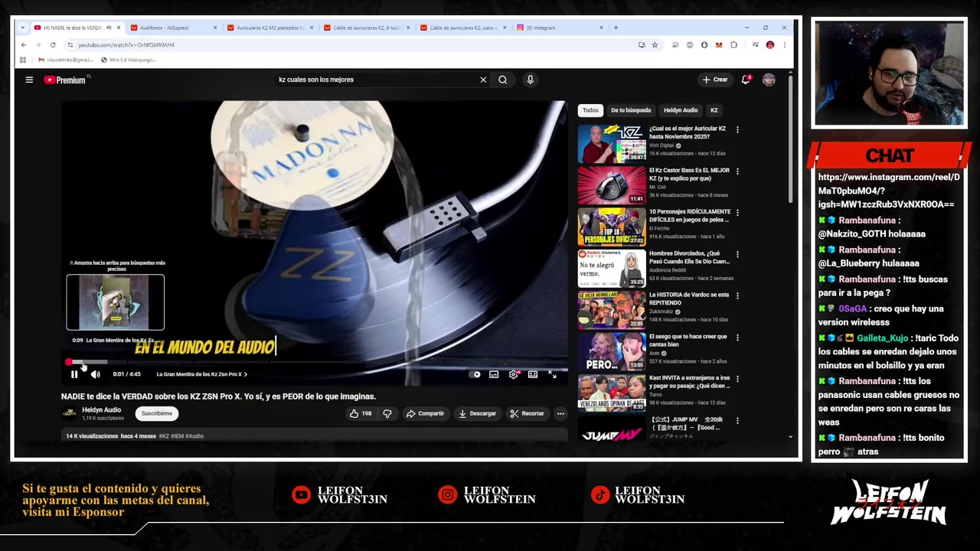Open the Chrome tab search dropdown arrow
Screen dimensions: 980x551
click(22, 28)
